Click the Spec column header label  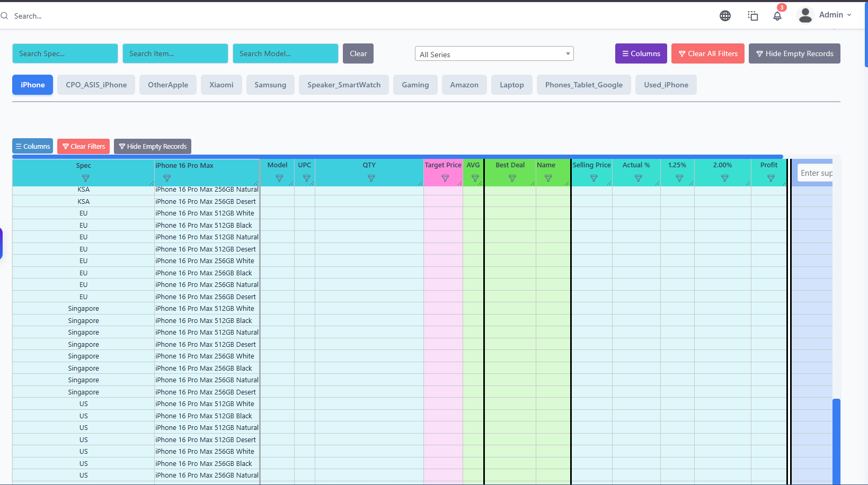click(84, 166)
